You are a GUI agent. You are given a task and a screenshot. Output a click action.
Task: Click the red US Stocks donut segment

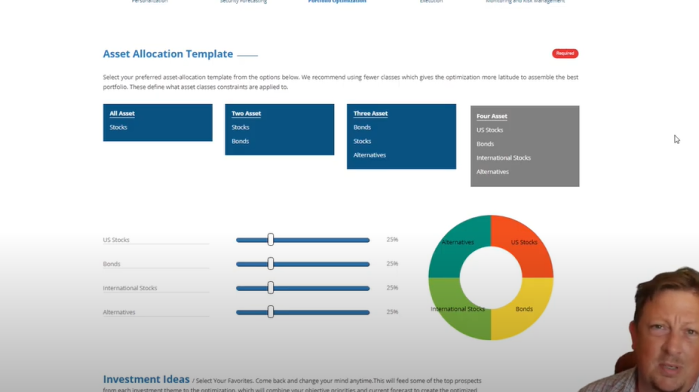[526, 243]
